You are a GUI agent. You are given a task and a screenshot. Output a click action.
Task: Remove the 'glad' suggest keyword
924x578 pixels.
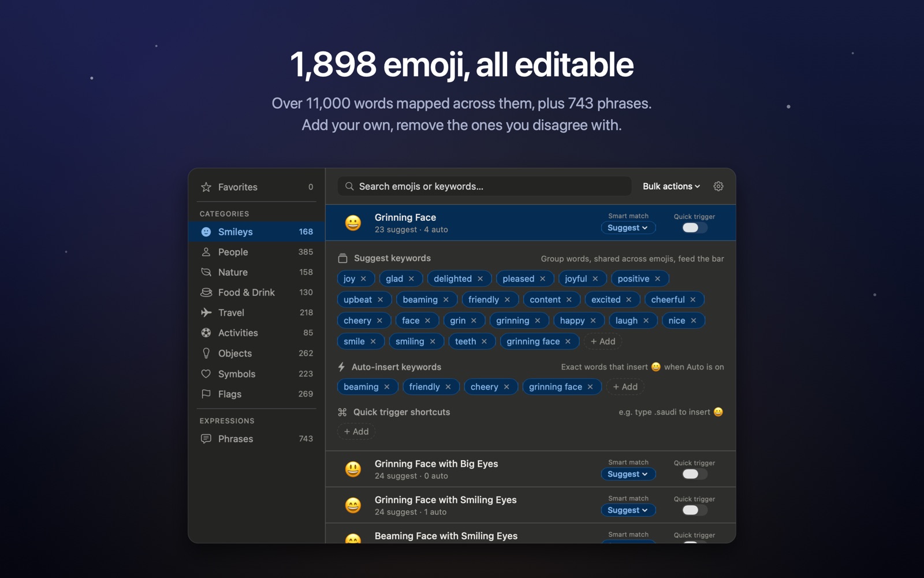pos(411,279)
